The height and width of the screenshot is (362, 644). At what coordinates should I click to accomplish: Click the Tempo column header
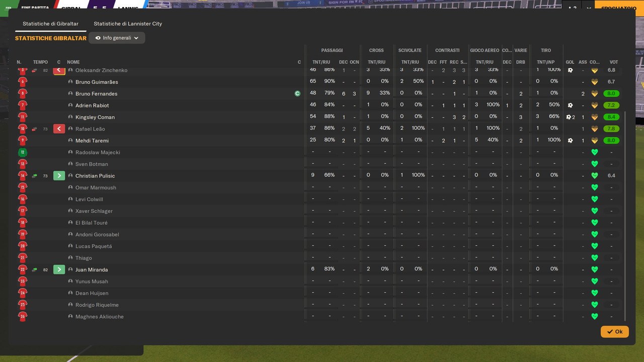[x=40, y=62]
